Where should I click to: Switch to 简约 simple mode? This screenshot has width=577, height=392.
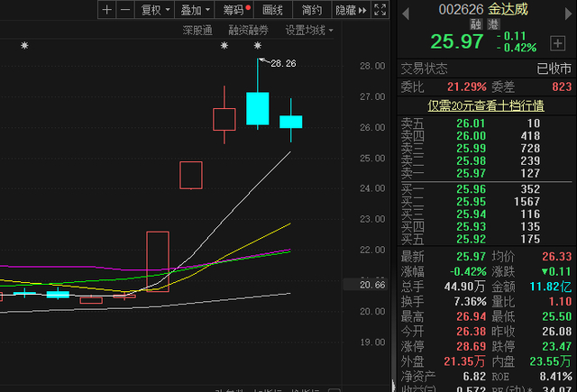tap(312, 10)
